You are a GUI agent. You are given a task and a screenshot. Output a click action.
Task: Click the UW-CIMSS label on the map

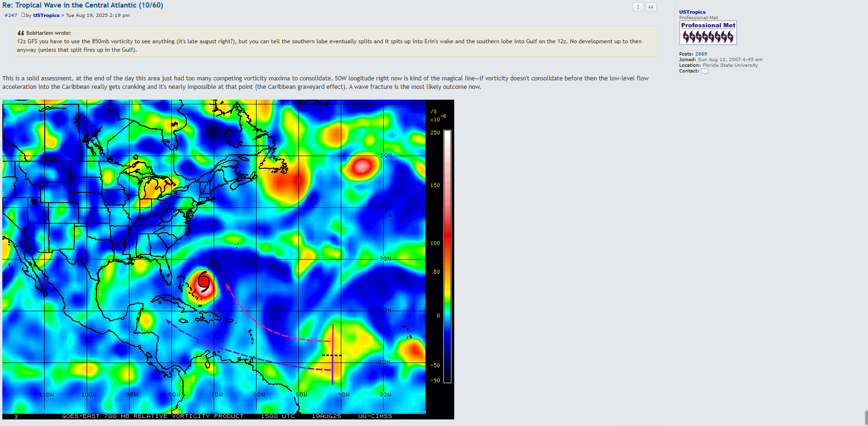[x=375, y=416]
